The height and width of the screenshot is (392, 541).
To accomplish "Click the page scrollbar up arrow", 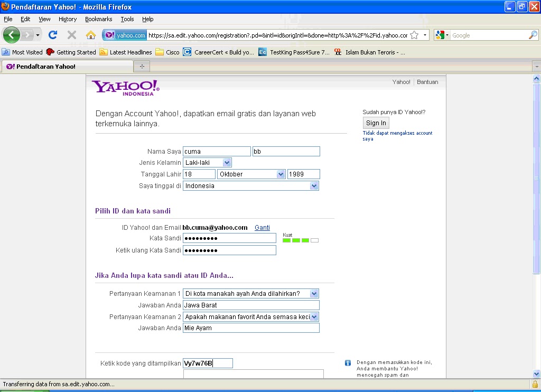I will pyautogui.click(x=537, y=78).
